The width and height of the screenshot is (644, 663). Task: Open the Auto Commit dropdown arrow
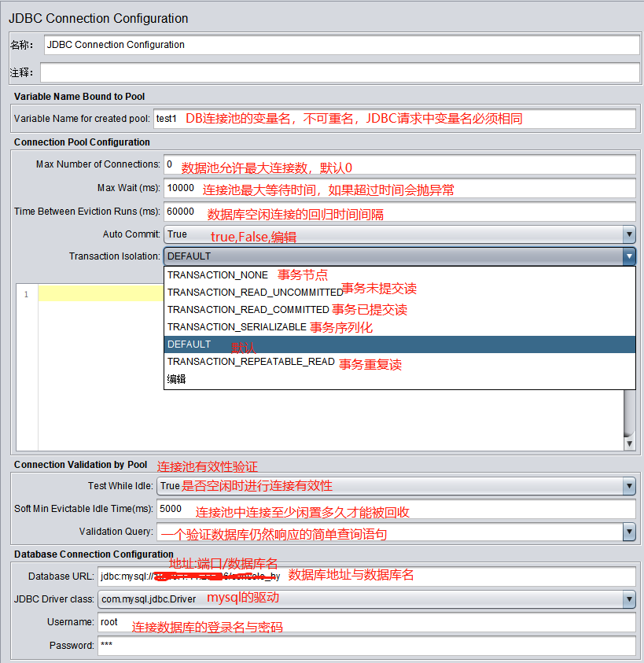pyautogui.click(x=629, y=234)
